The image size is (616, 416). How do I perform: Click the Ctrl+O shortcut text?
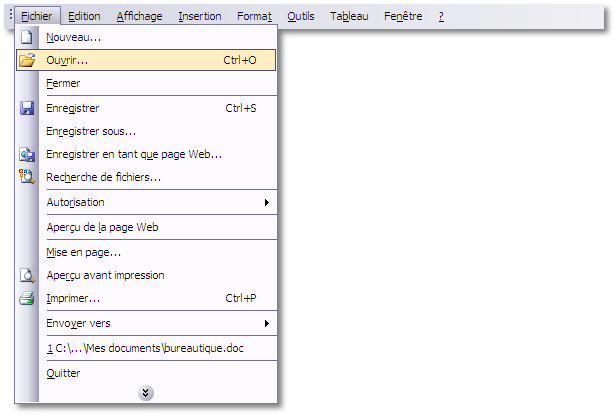click(240, 60)
